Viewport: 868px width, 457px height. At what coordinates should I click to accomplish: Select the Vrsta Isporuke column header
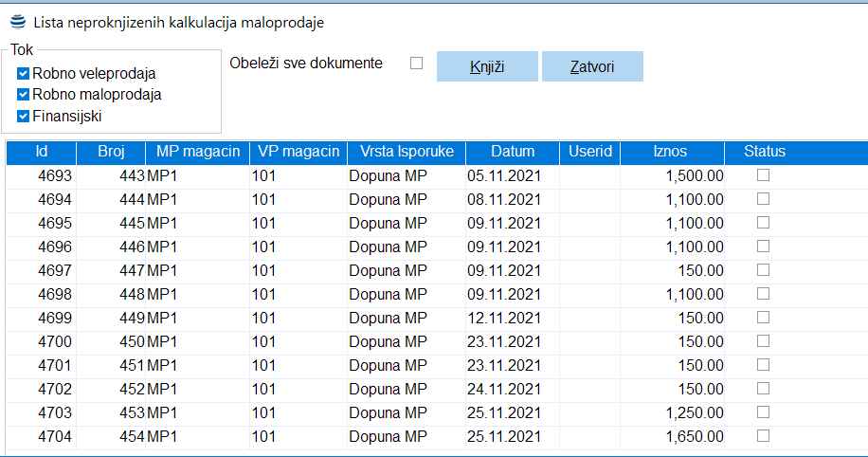click(x=401, y=152)
